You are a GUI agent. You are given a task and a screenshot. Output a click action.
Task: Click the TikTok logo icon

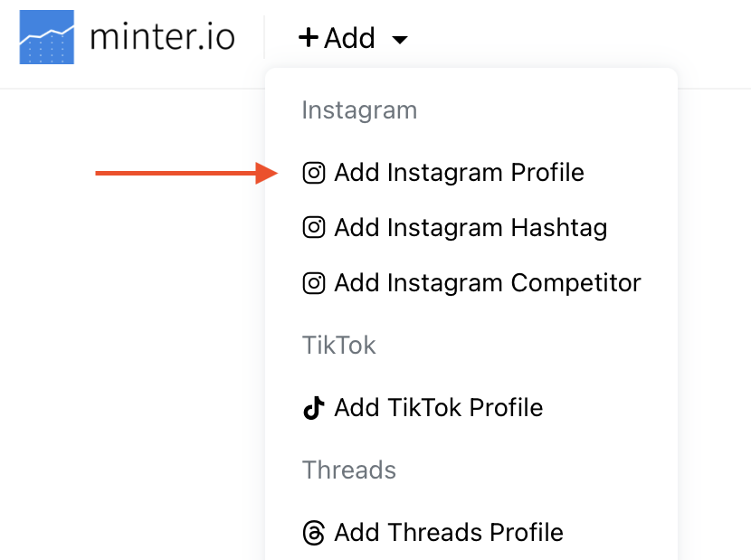pos(313,408)
